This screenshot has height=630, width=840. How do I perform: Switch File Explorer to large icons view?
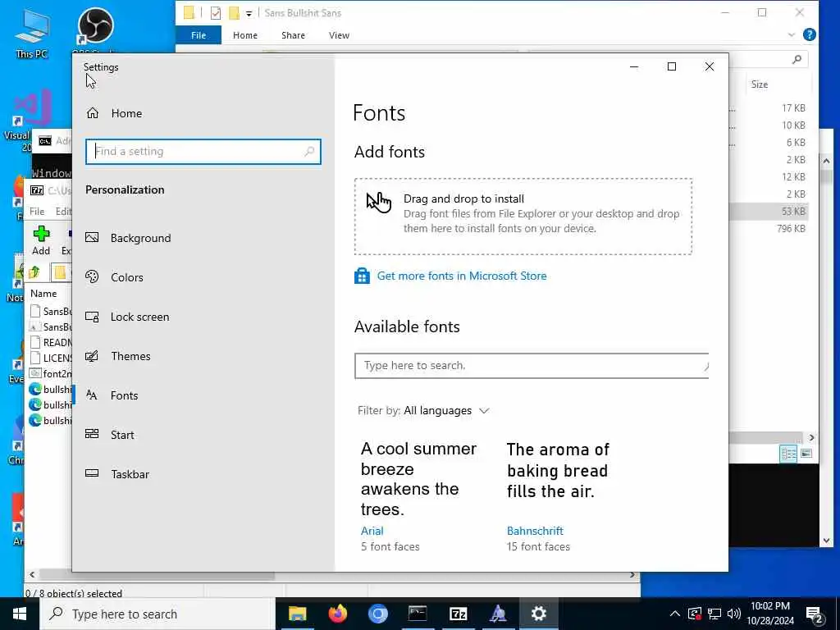pos(806,454)
